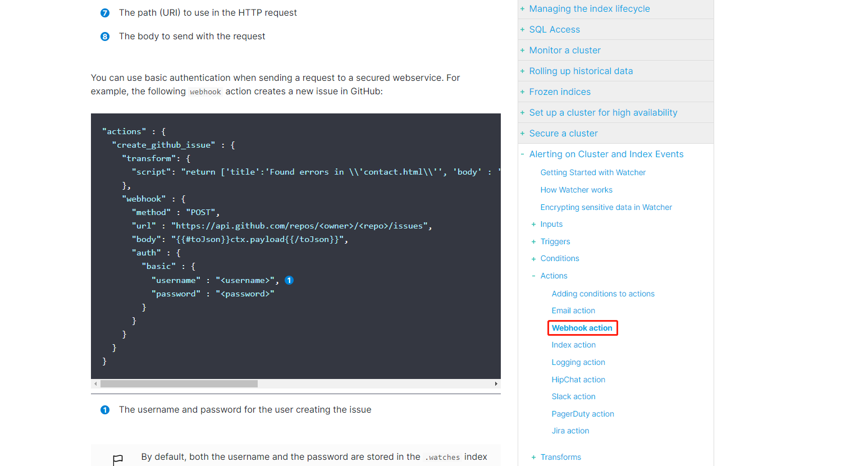
Task: Expand the Triggers subsection
Action: [x=533, y=242]
